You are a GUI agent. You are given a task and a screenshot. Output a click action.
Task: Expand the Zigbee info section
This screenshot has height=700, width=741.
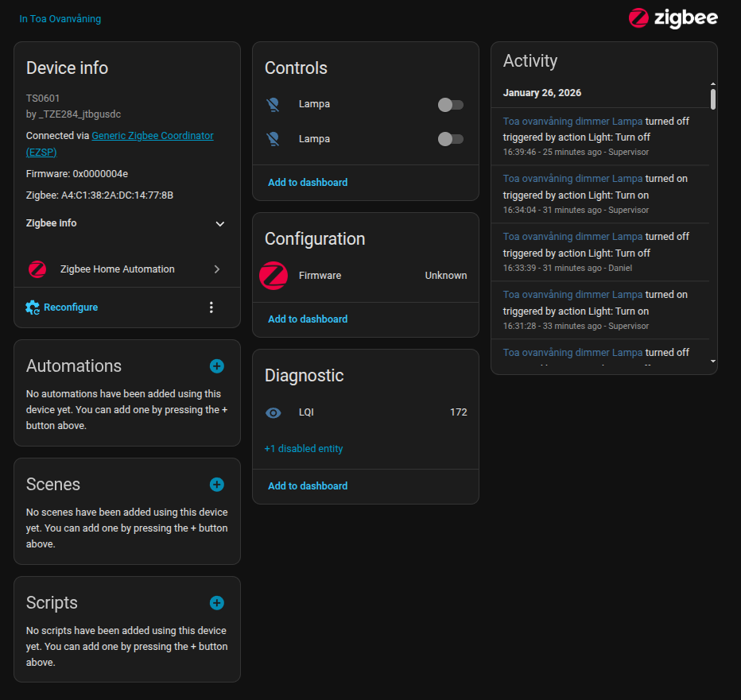pos(126,223)
